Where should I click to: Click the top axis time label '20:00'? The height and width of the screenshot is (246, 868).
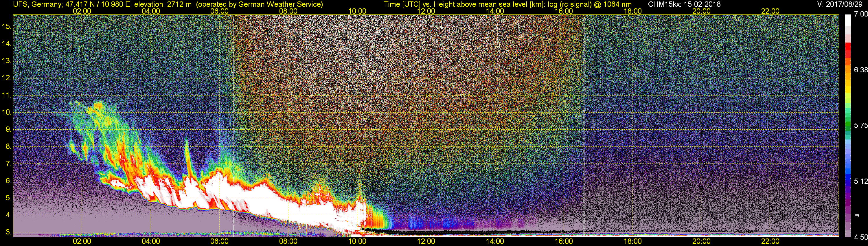tap(702, 11)
